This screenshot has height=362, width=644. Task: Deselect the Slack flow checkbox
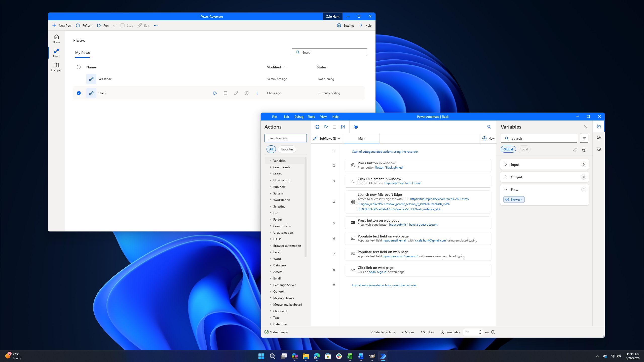(79, 93)
